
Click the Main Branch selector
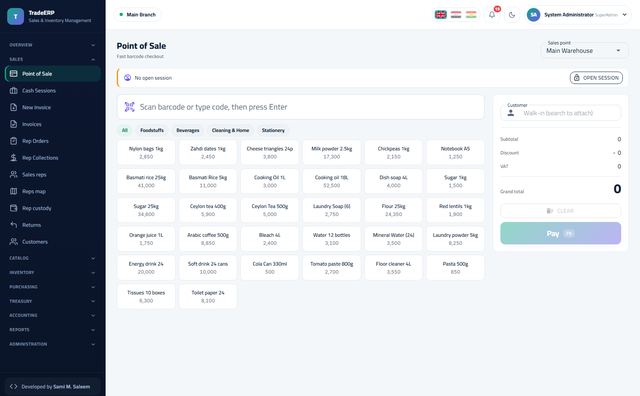click(138, 15)
